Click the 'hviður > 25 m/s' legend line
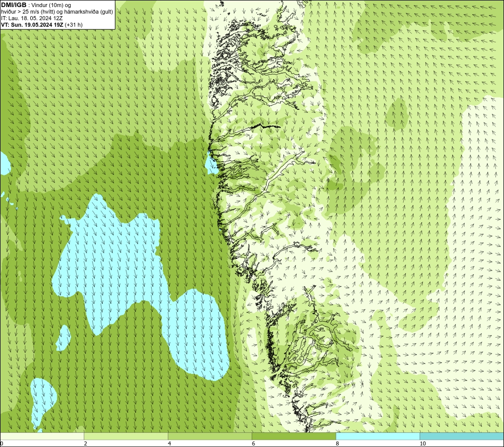 [x=57, y=12]
